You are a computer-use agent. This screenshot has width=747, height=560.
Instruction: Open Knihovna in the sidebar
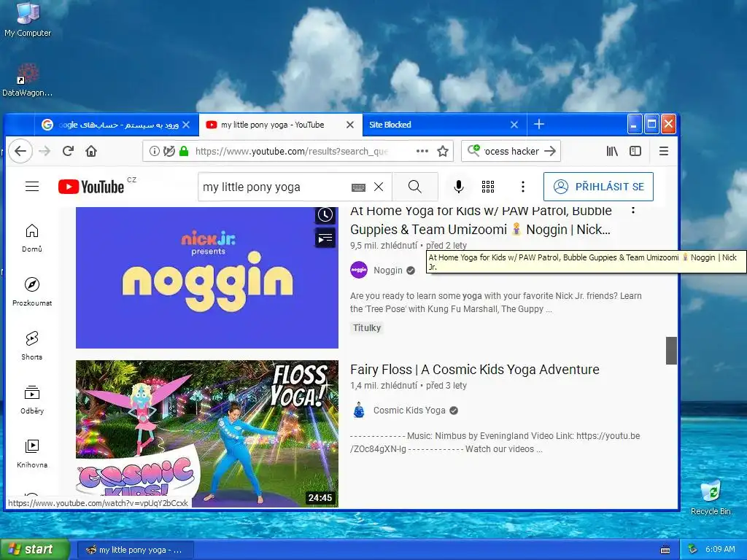[32, 454]
